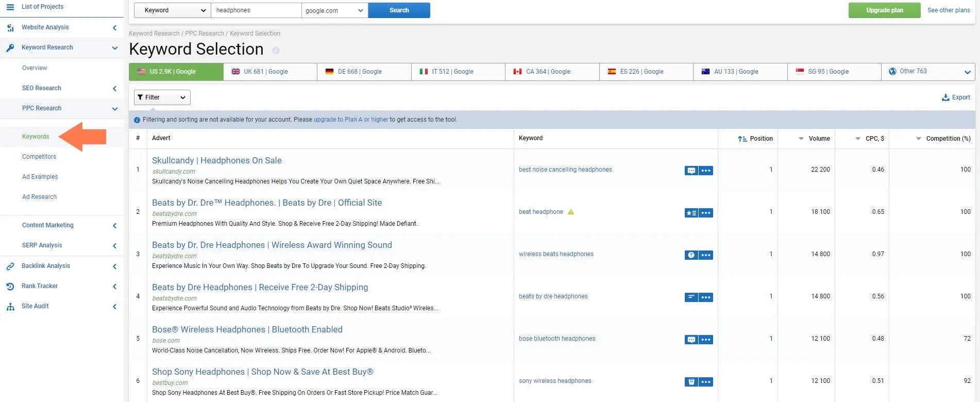The height and width of the screenshot is (402, 980).
Task: Open more options for best noise cancelling headphones
Action: tap(706, 171)
